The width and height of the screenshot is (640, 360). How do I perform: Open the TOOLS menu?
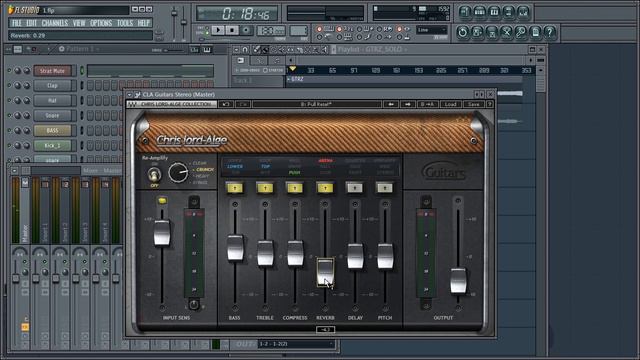click(x=125, y=23)
